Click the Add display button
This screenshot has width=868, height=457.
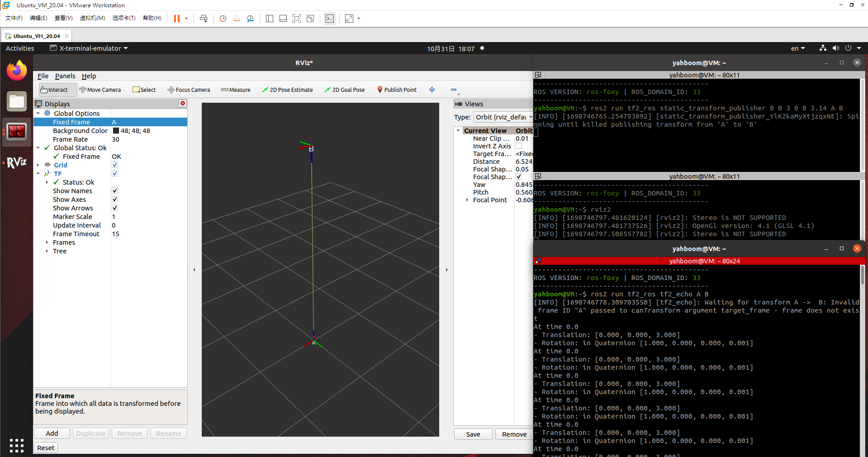pos(52,433)
